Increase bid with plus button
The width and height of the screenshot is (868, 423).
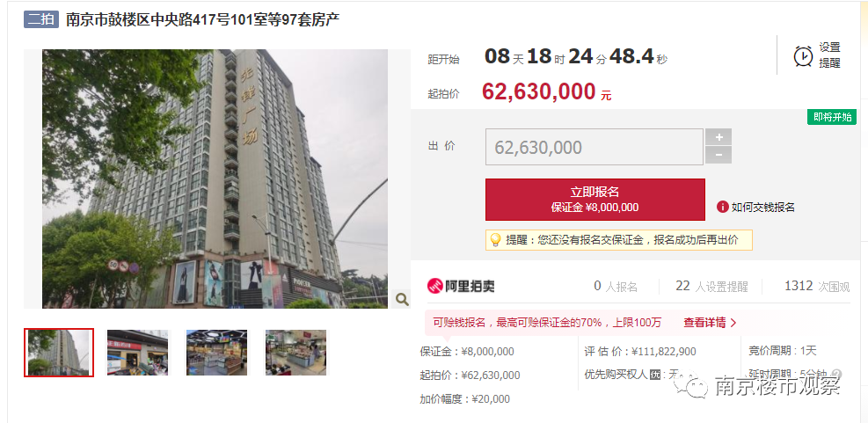coord(718,137)
